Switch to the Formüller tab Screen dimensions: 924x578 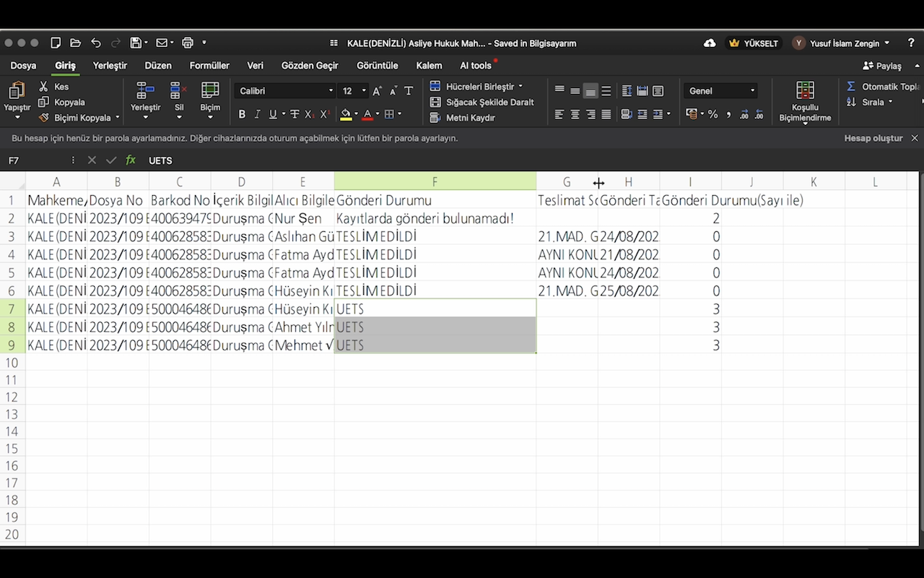click(209, 65)
